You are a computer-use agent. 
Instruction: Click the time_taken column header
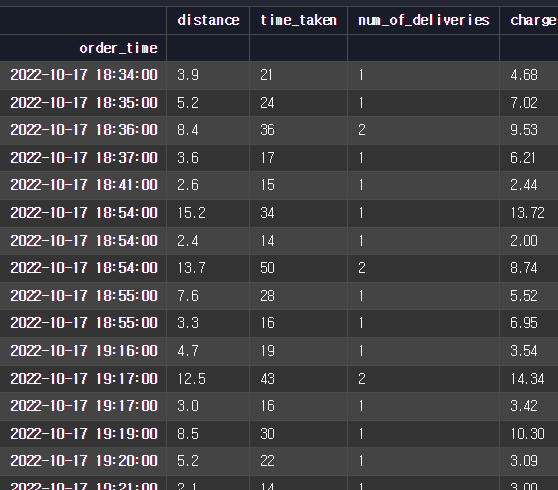tap(299, 20)
